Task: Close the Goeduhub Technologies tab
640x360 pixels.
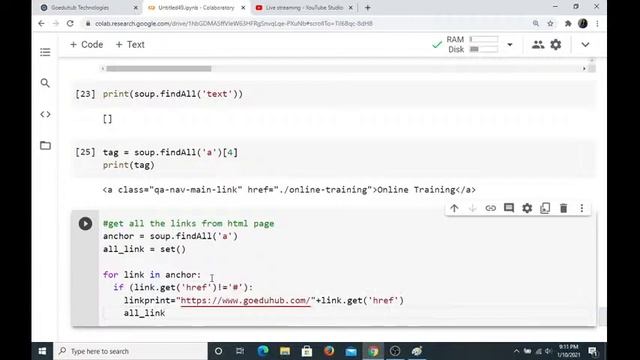Action: 136,8
